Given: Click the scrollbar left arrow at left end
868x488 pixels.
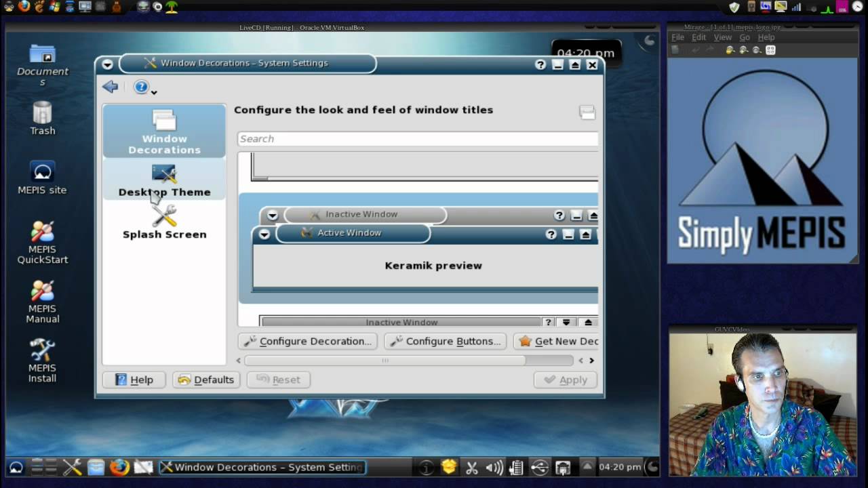Looking at the screenshot, I should (239, 361).
